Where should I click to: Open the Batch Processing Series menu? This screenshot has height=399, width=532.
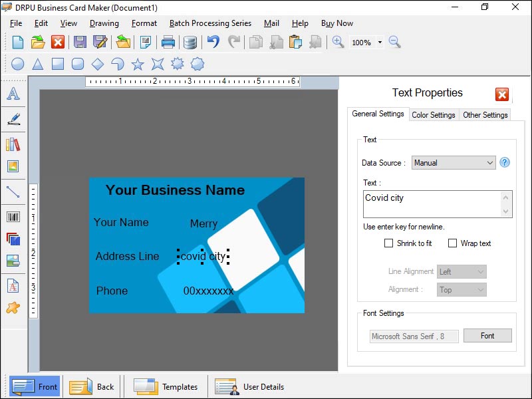pos(209,23)
